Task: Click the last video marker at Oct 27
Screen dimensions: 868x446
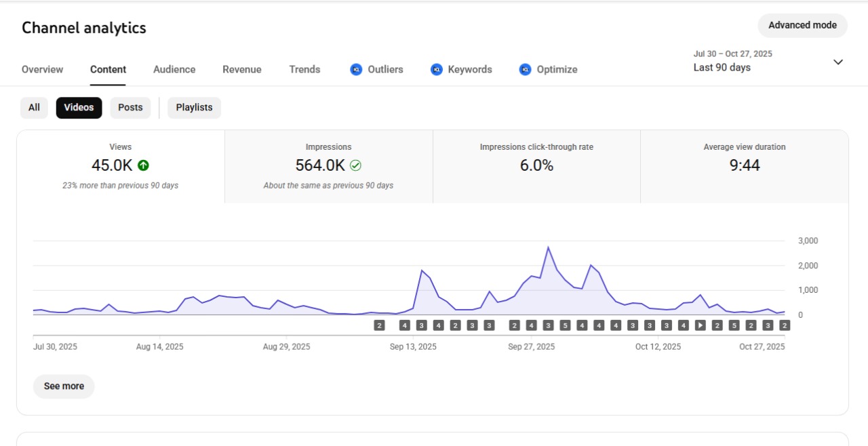Action: [x=785, y=325]
